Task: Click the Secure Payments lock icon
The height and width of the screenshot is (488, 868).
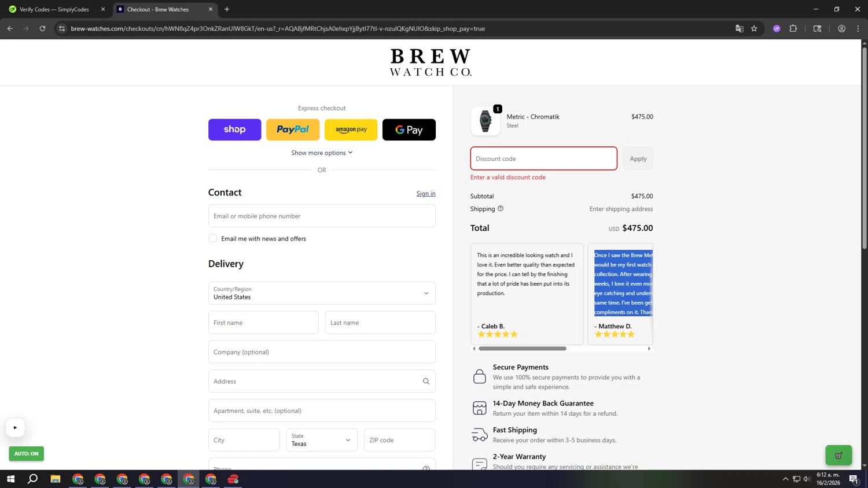Action: click(x=480, y=376)
